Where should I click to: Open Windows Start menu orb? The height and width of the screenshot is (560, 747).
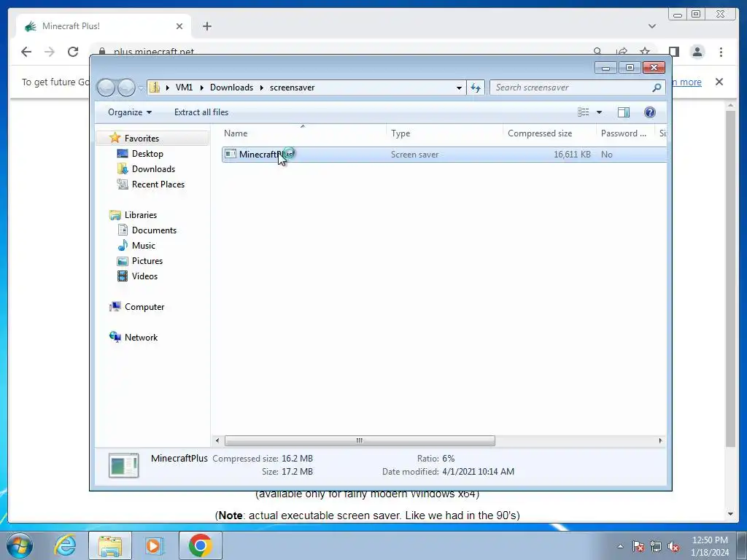tap(20, 545)
